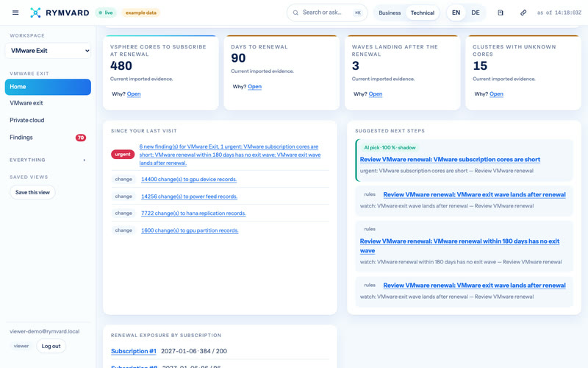Click the example data badge
This screenshot has height=368, width=588.
coord(141,13)
